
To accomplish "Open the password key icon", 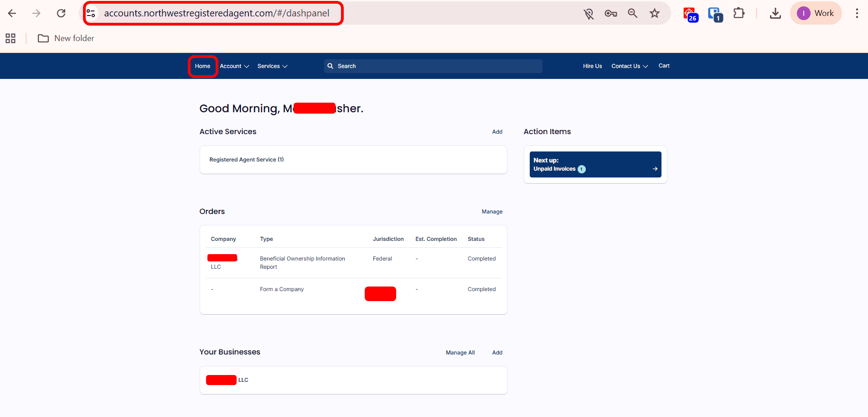I will [610, 13].
